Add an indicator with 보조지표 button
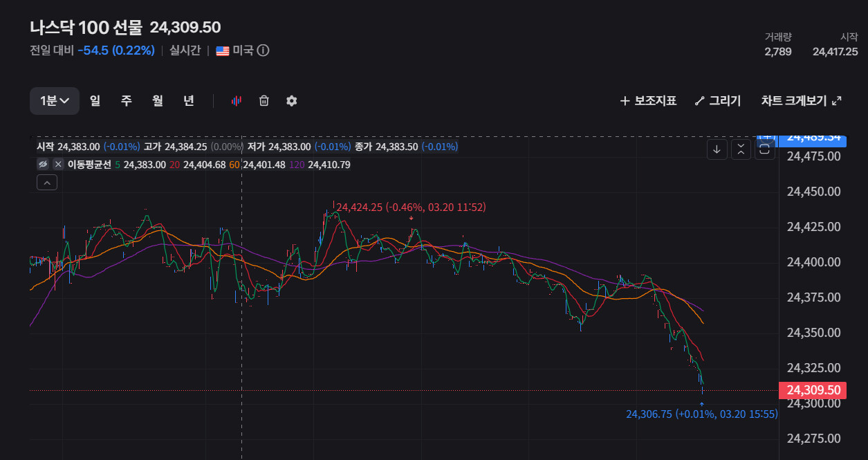The height and width of the screenshot is (460, 868). coord(648,101)
